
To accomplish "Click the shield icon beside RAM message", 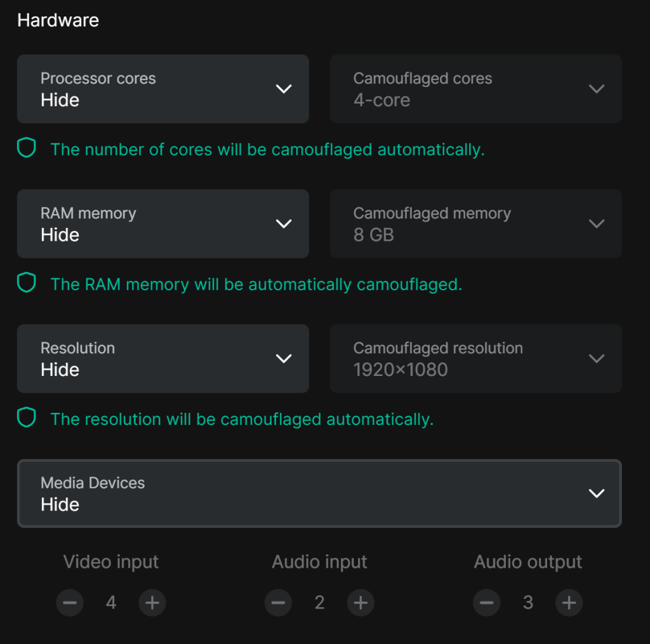I will [27, 283].
